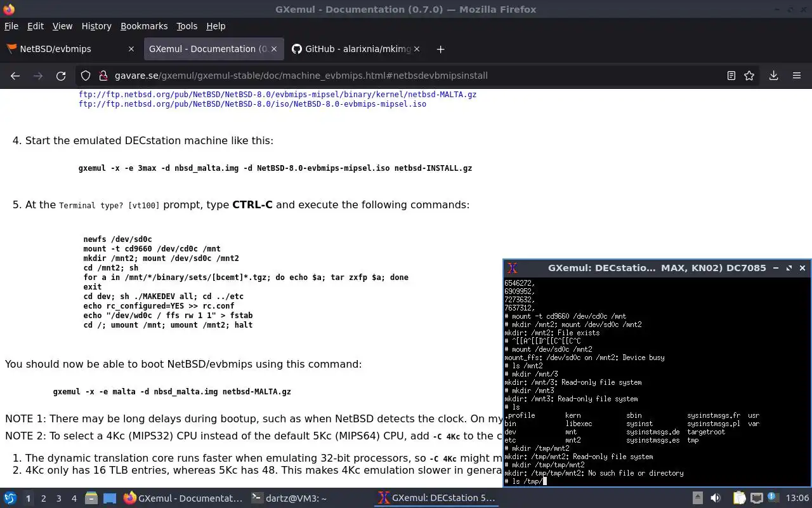
Task: Click the clock showing 13:06
Action: pyautogui.click(x=797, y=498)
